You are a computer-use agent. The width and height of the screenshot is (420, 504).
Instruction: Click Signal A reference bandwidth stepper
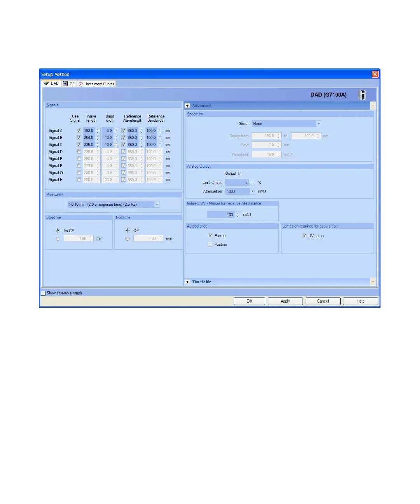[160, 131]
